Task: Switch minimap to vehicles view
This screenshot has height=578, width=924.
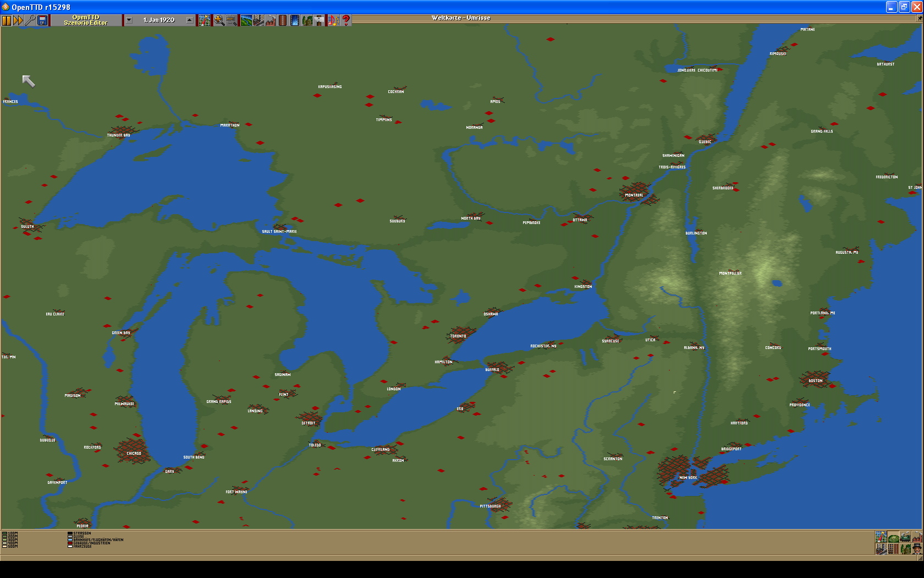Action: [x=905, y=537]
